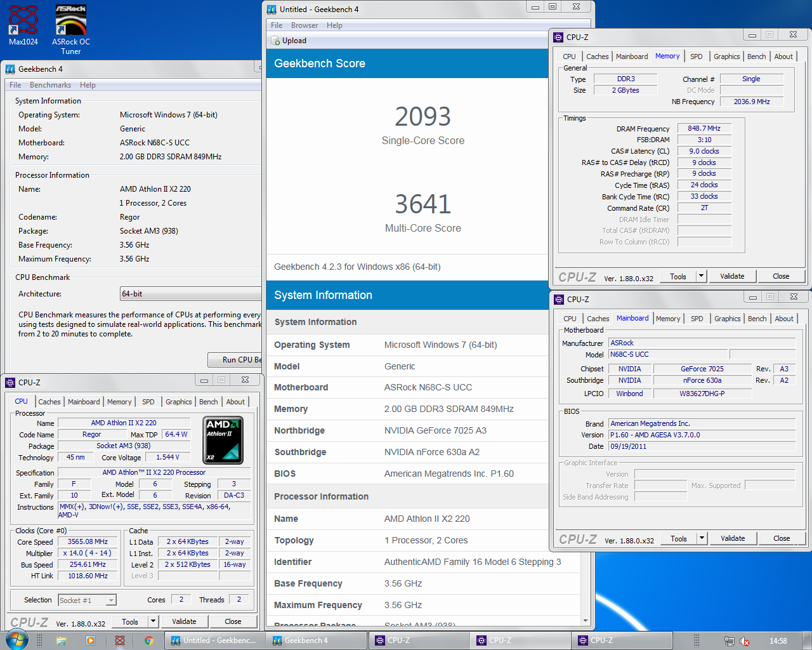
Task: Select CPU tab in CPU-Z Mainboard window
Action: 570,319
